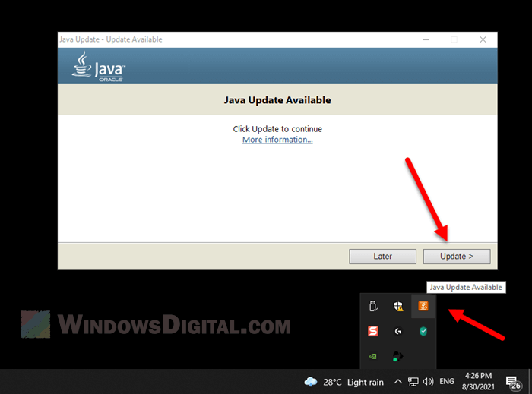Open the More information... link

point(277,140)
